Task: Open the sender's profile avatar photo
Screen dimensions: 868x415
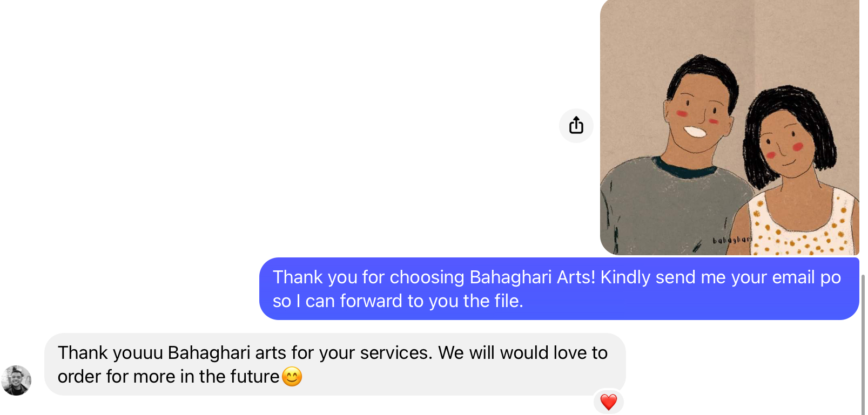Action: (x=16, y=380)
